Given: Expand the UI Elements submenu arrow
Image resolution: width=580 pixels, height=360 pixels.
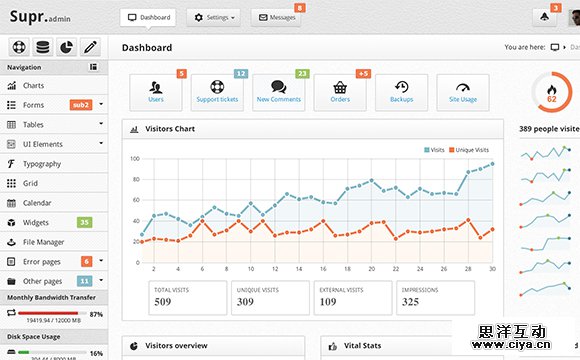Looking at the screenshot, I should tap(101, 143).
